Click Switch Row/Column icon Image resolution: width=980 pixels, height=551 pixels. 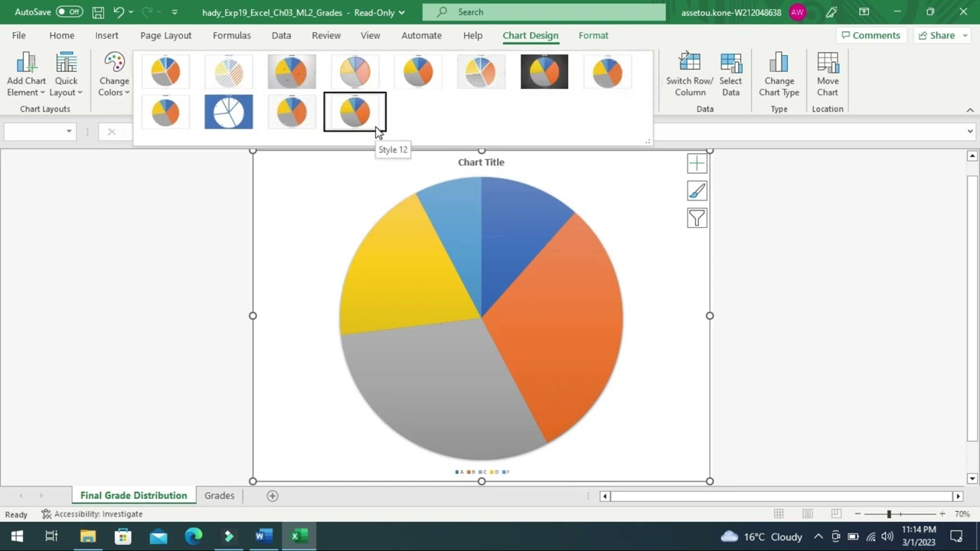[x=690, y=75]
